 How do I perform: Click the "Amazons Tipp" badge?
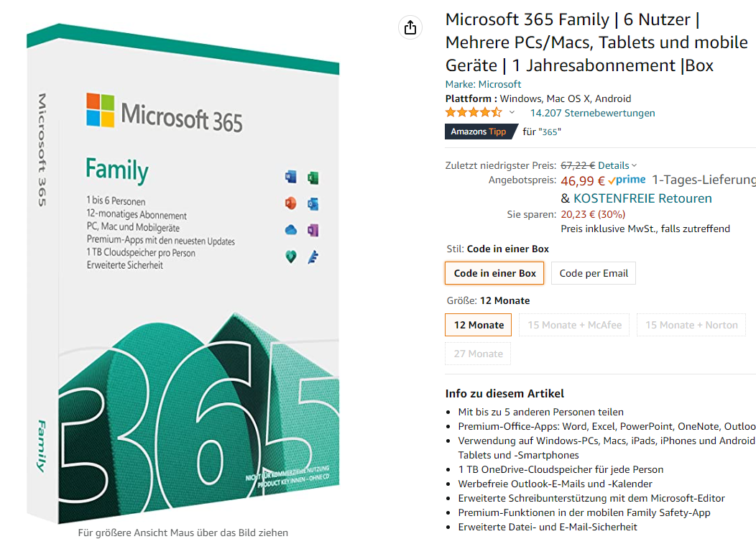click(478, 132)
